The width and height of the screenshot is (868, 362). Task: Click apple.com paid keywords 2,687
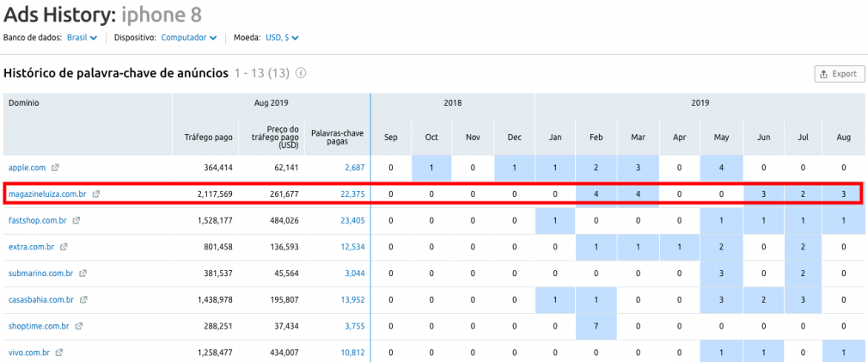(355, 168)
